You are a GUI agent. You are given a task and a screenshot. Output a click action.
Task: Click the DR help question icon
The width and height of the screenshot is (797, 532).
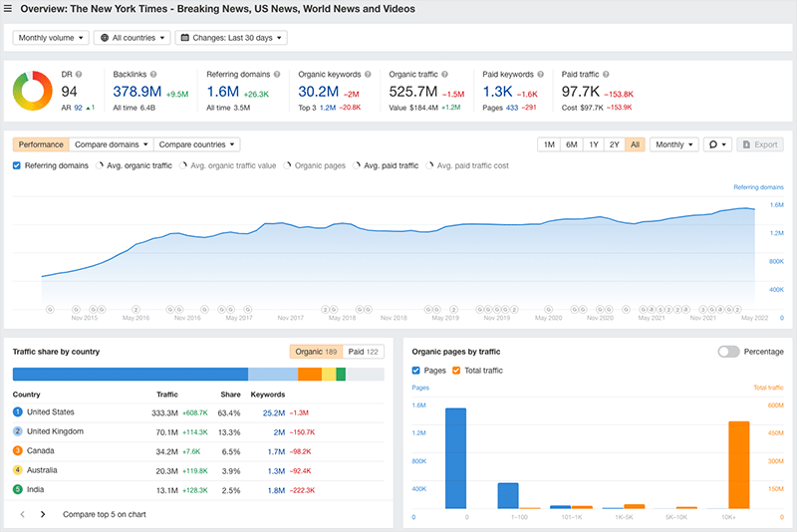[x=79, y=74]
